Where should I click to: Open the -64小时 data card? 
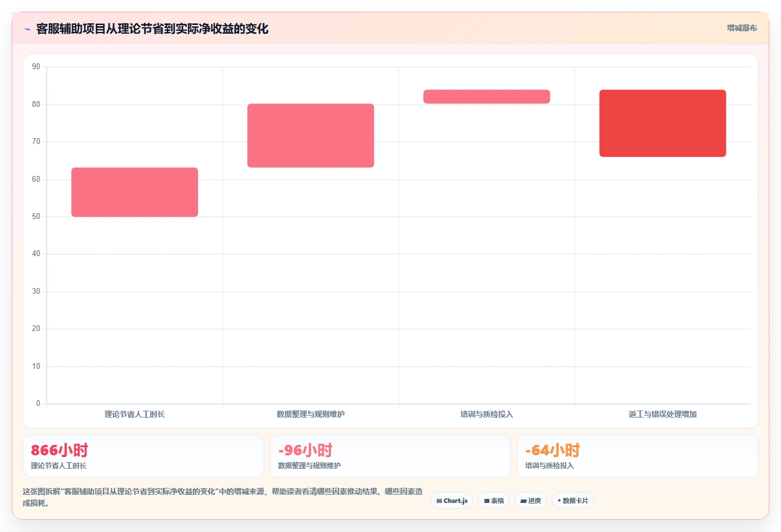click(x=638, y=456)
